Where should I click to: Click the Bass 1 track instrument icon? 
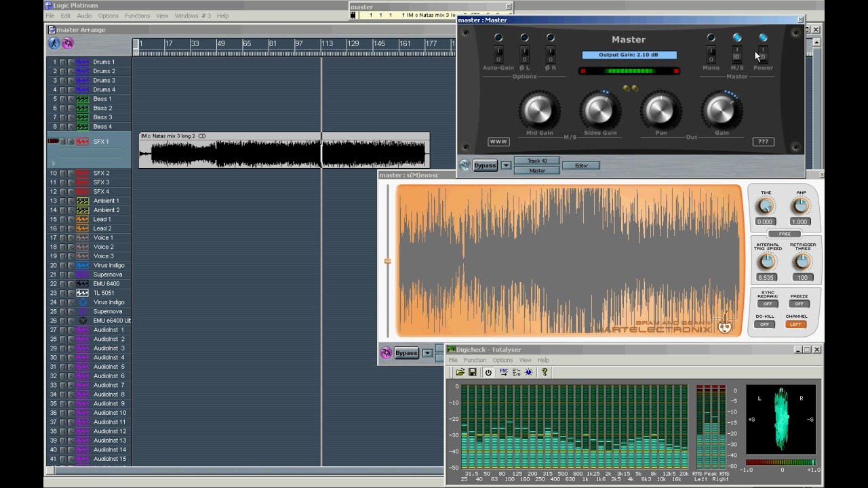(82, 99)
